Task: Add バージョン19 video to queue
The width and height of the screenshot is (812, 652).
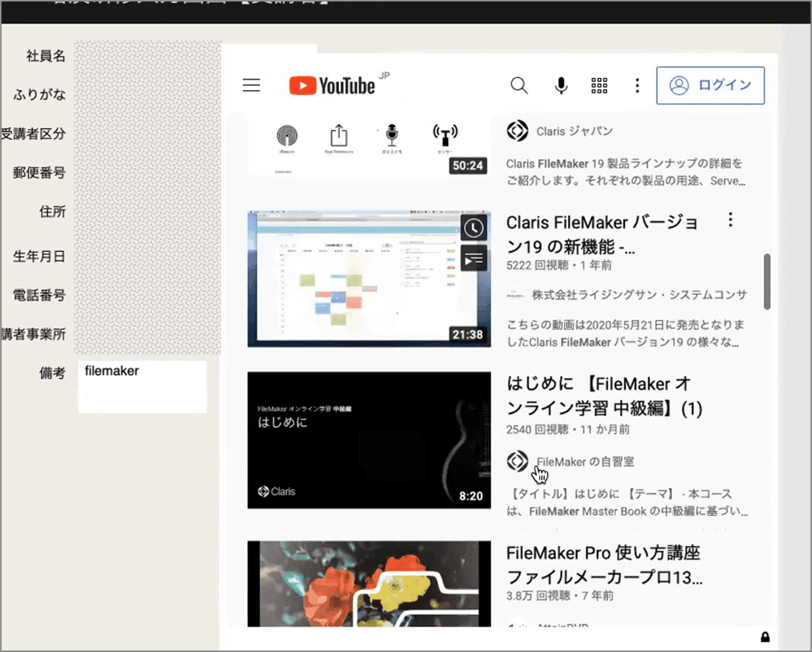Action: click(474, 258)
